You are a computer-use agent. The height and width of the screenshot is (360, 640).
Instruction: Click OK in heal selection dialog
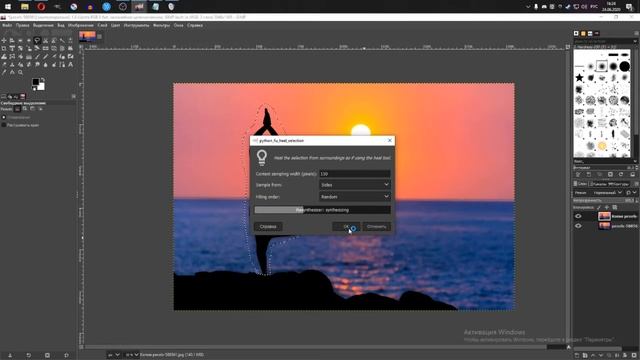coord(346,227)
